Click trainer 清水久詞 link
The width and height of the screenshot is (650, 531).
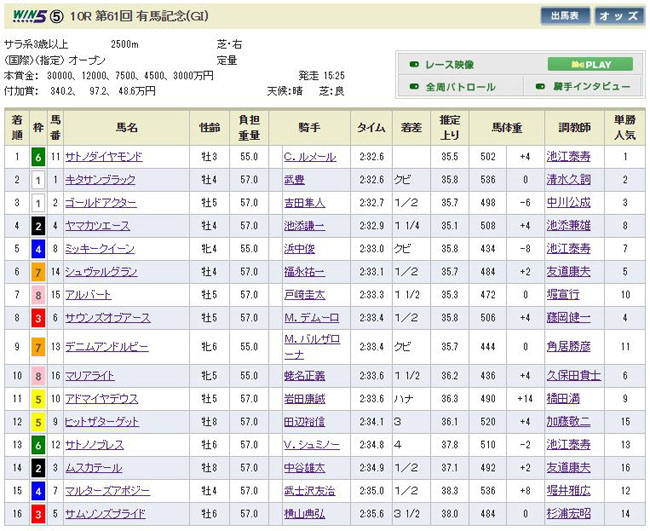click(x=569, y=180)
